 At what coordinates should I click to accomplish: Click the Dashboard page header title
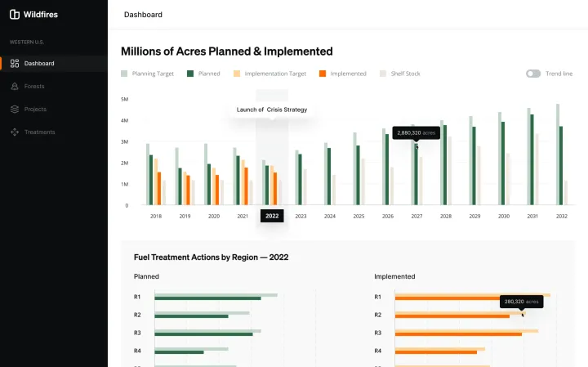click(x=143, y=15)
